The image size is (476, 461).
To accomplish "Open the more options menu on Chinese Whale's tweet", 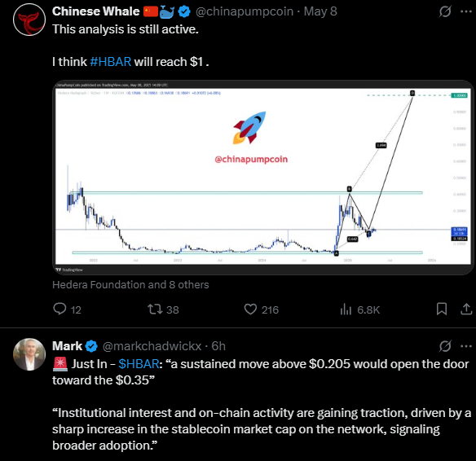I will [466, 11].
